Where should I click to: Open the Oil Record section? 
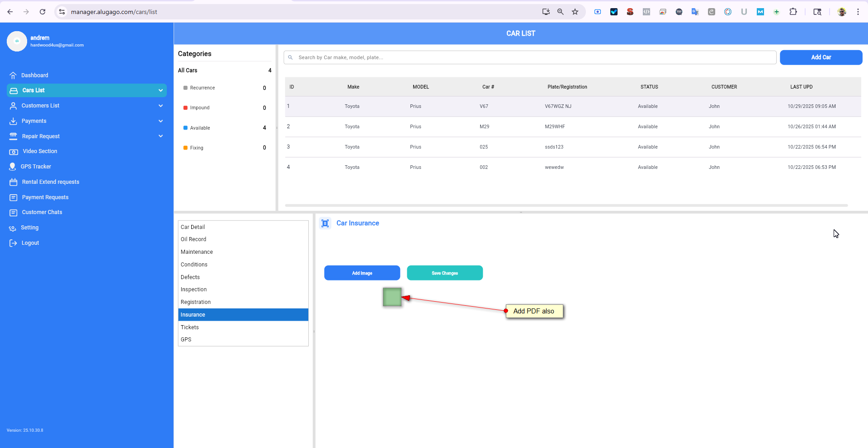tap(193, 239)
